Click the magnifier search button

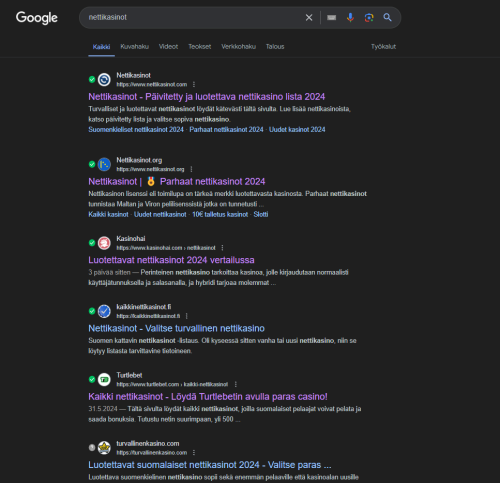pyautogui.click(x=387, y=17)
